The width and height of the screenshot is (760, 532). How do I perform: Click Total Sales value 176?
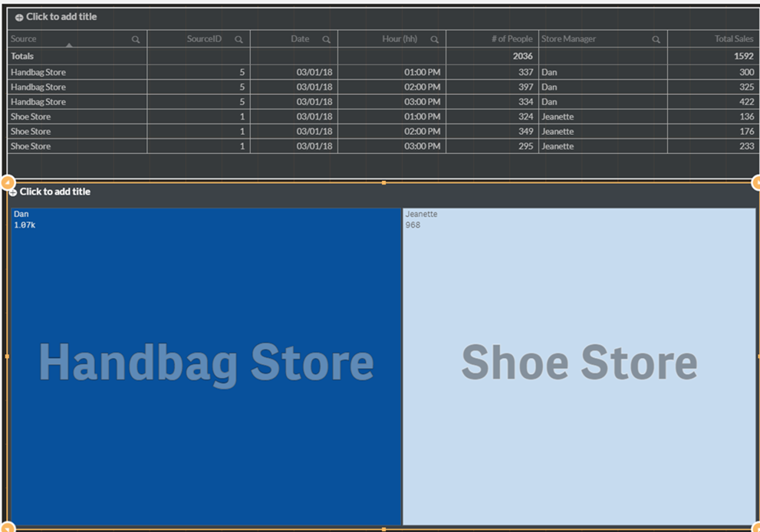[746, 131]
